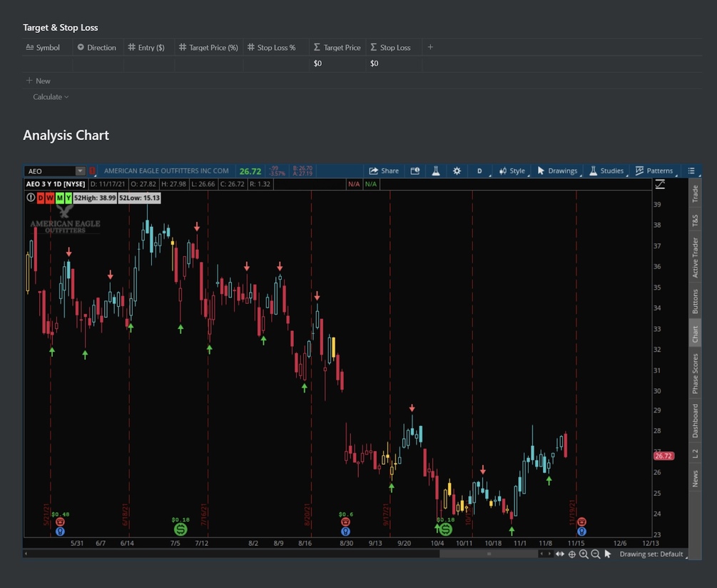The image size is (717, 588).
Task: Click the red earnings phone icon near 8/30
Action: click(x=346, y=522)
